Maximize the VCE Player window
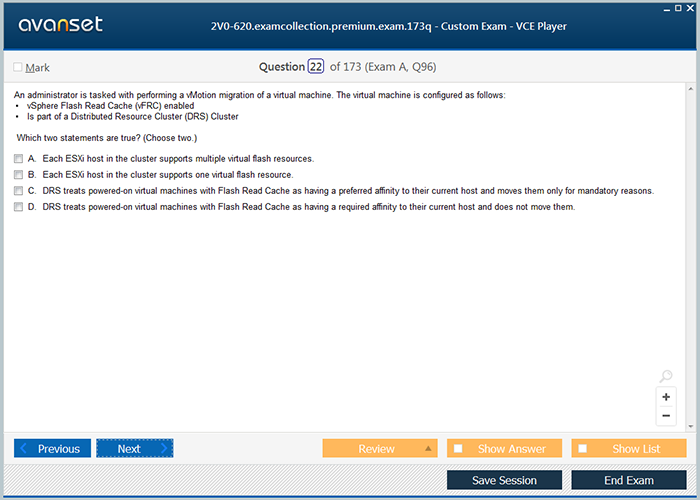Image resolution: width=700 pixels, height=500 pixels. 677,7
